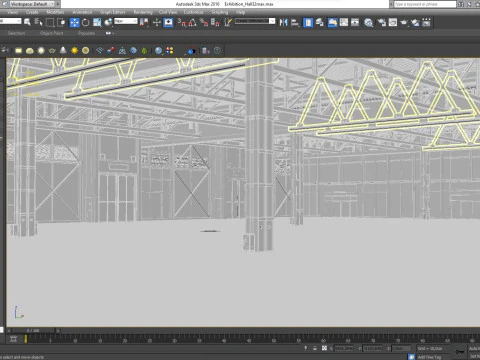The image size is (480, 360).
Task: Toggle Percent Snap
Action: (x=204, y=22)
